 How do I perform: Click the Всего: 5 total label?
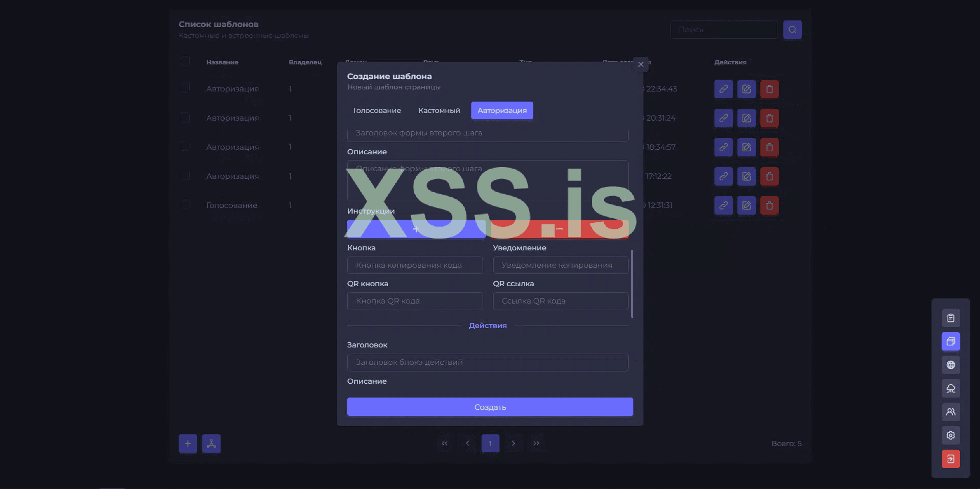click(786, 444)
